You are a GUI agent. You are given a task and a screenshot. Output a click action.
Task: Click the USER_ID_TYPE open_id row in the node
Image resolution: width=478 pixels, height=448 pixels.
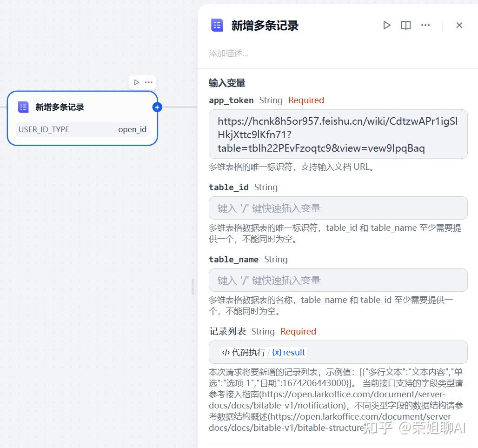[x=82, y=129]
